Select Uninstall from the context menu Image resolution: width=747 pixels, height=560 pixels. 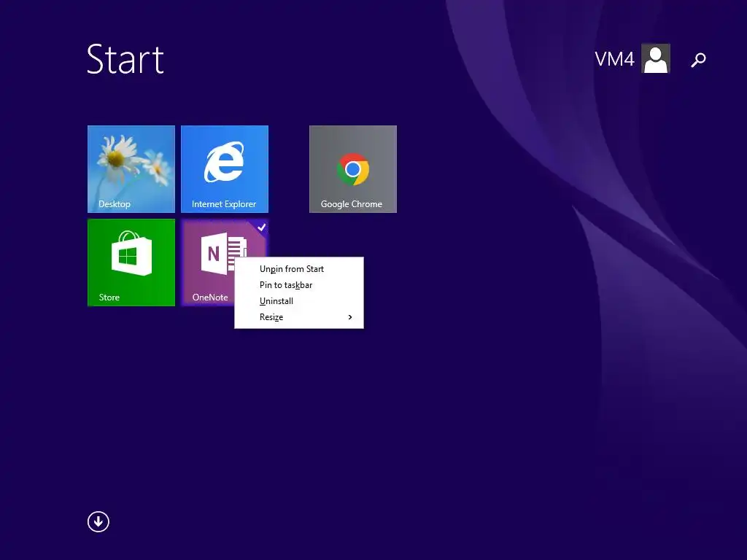click(298, 301)
